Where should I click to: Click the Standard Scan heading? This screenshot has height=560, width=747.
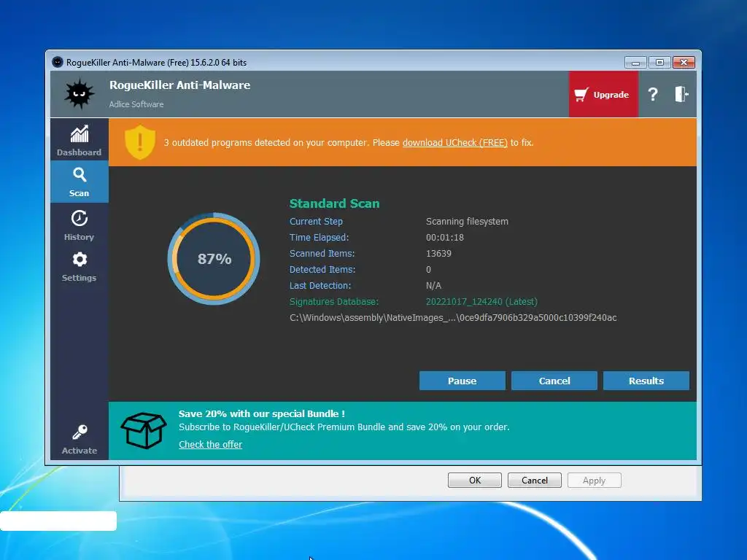(334, 203)
